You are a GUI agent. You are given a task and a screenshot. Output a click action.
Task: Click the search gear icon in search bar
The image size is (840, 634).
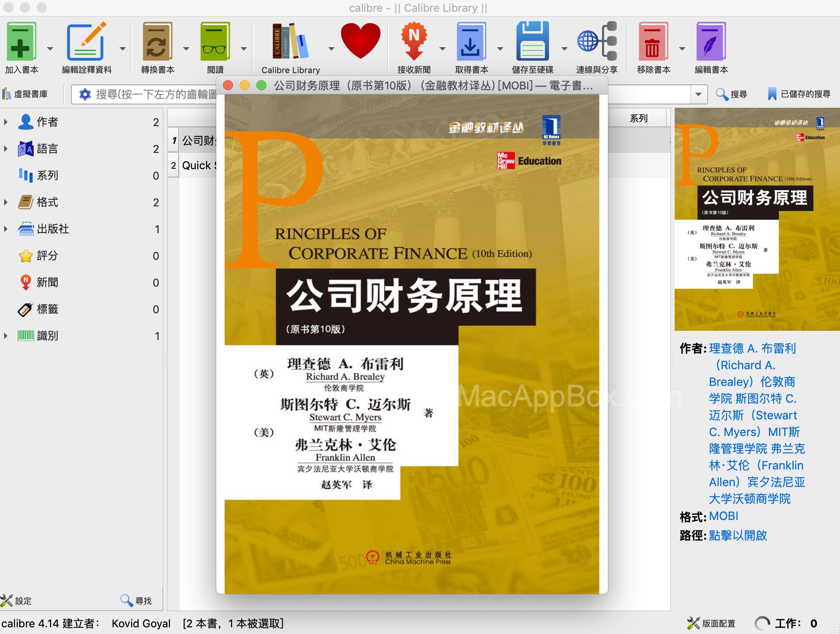point(85,94)
